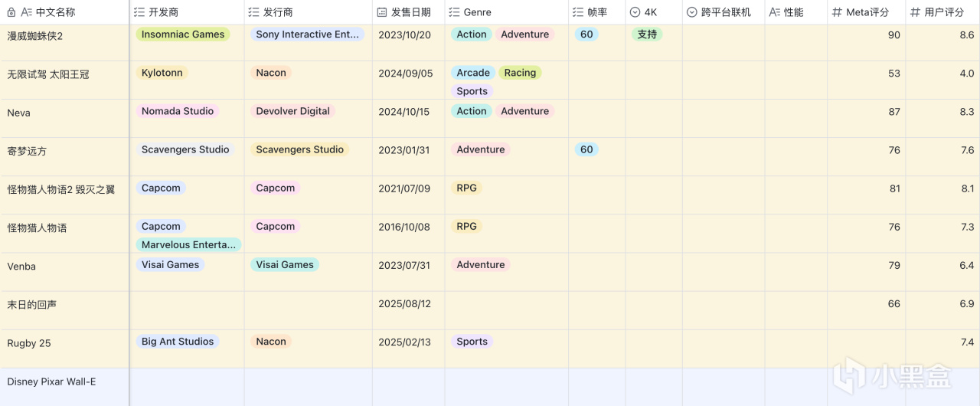Click the Meta score 53 cell
Image resolution: width=980 pixels, height=406 pixels.
(x=867, y=80)
